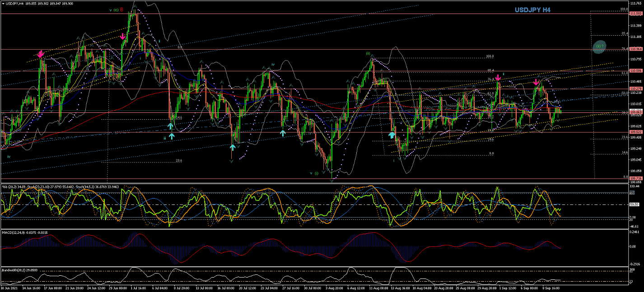Image resolution: width=644 pixels, height=292 pixels.
Task: Select the rightmost pink down arrow
Action: (x=536, y=82)
